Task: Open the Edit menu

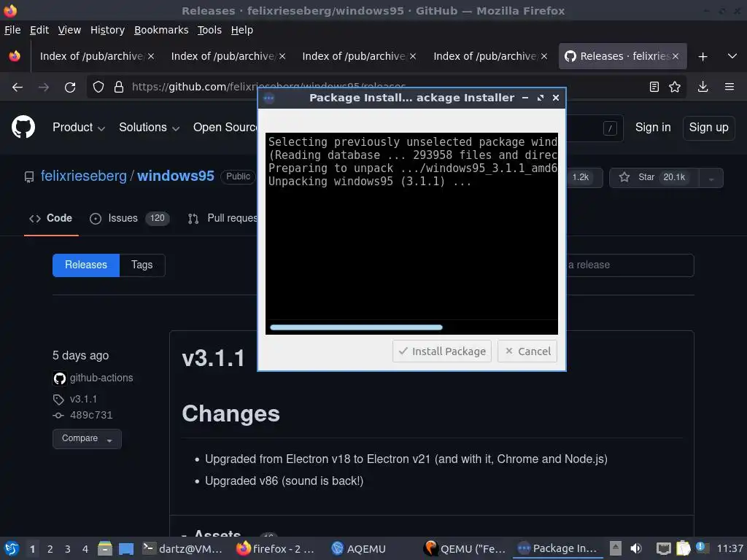Action: [x=39, y=30]
